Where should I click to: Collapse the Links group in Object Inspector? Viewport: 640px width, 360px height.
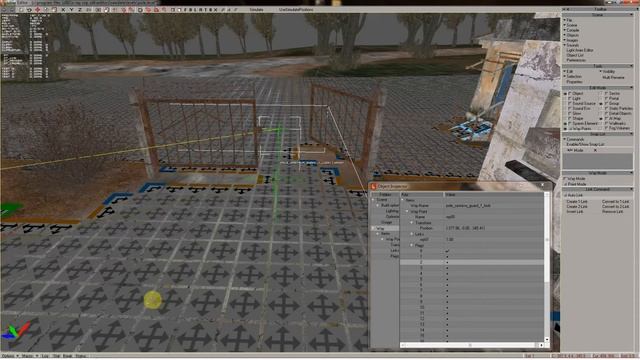pyautogui.click(x=412, y=234)
